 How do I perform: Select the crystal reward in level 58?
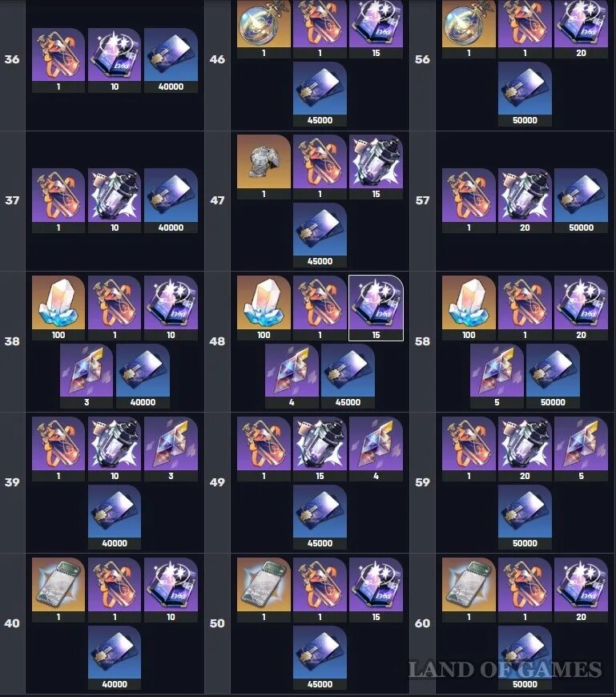tap(469, 308)
